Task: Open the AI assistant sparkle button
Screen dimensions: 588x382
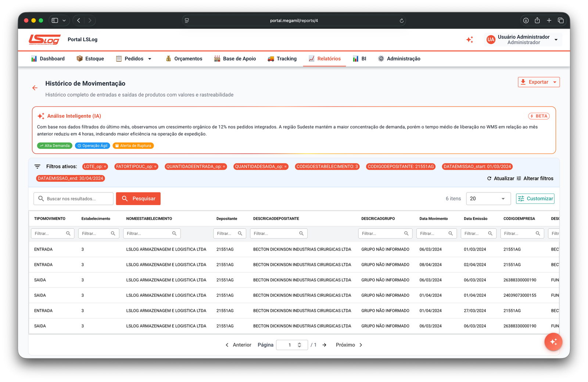Action: [x=553, y=342]
